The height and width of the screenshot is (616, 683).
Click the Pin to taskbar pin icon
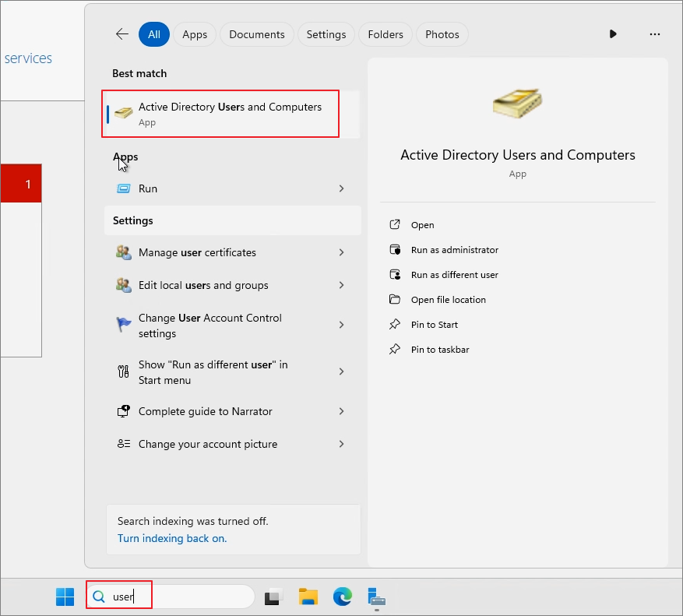(395, 350)
